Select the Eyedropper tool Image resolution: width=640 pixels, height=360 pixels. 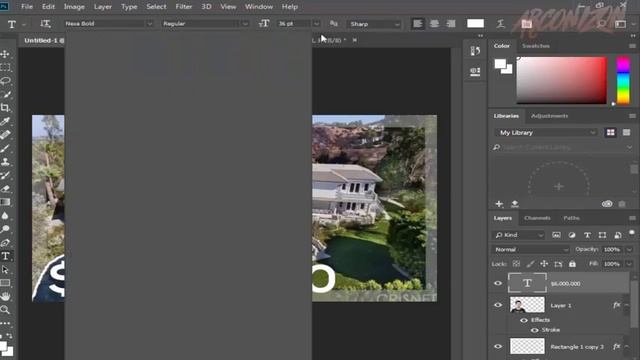pyautogui.click(x=5, y=121)
